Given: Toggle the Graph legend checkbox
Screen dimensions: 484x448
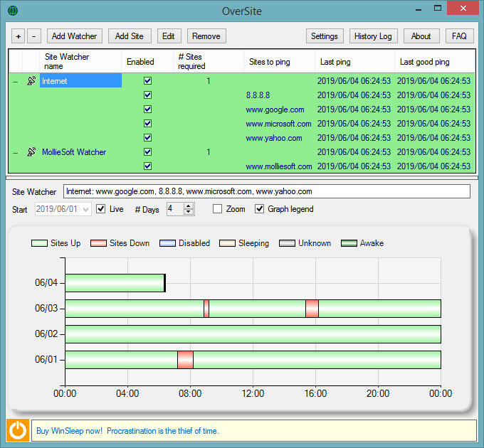Looking at the screenshot, I should 259,209.
